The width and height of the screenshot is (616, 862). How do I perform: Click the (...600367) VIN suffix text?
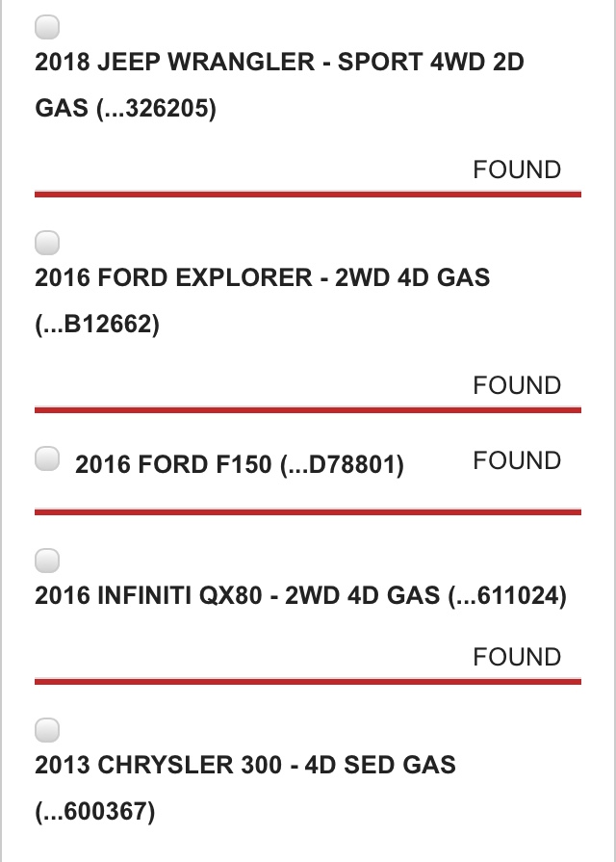[95, 811]
